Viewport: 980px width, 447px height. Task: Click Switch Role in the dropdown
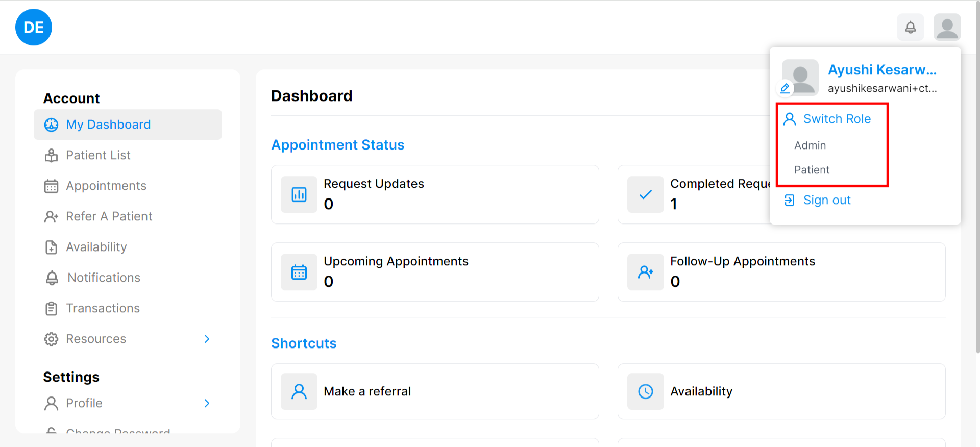click(837, 119)
